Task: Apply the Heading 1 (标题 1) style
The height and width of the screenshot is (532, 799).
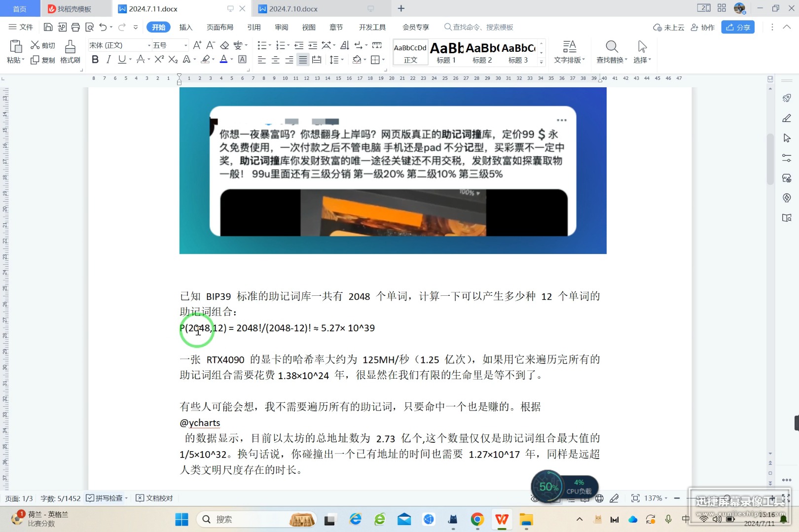Action: (x=446, y=52)
